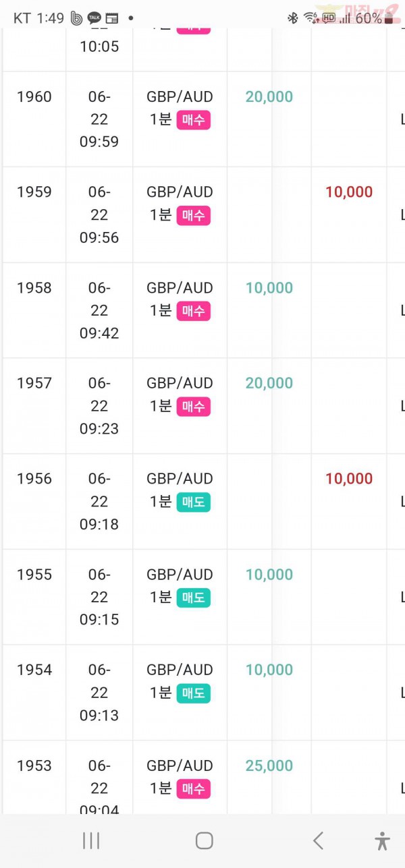This screenshot has height=868, width=405.
Task: Tap the home navigation button icon
Action: (x=204, y=840)
